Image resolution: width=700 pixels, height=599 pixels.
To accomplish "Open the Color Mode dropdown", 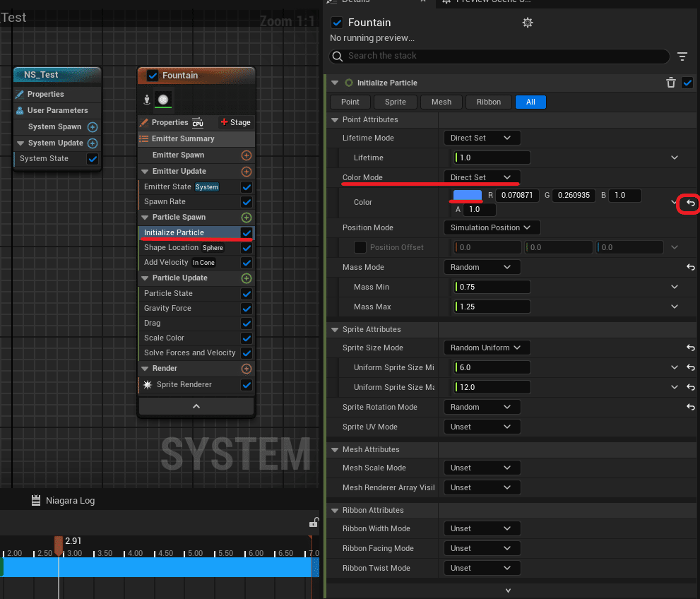I will tap(482, 177).
